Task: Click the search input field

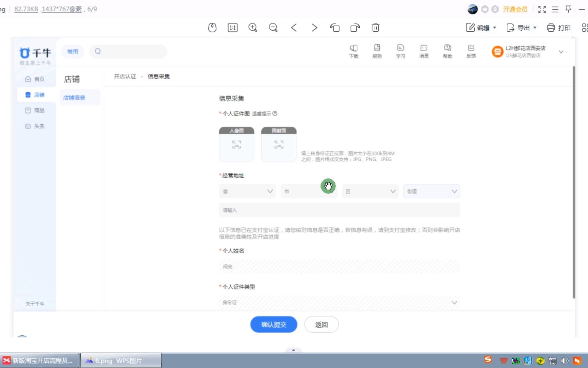Action: pyautogui.click(x=128, y=51)
